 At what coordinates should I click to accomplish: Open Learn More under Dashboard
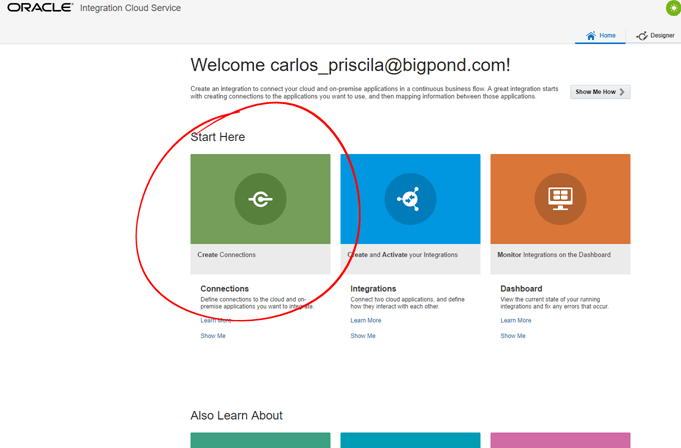pyautogui.click(x=515, y=320)
